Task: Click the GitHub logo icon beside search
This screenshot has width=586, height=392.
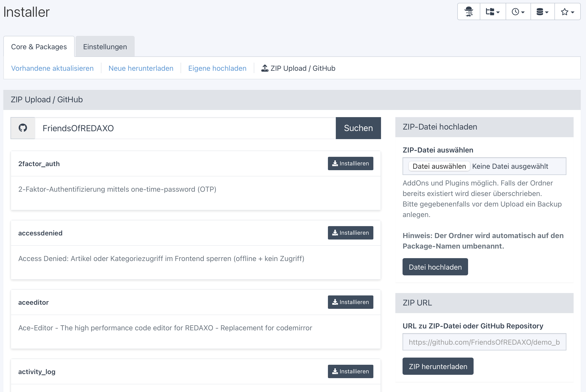Action: (x=23, y=128)
